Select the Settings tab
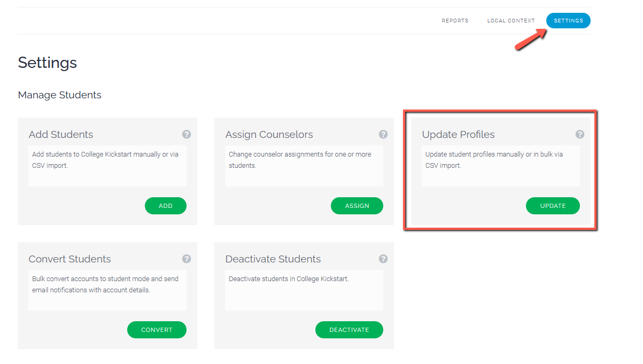 568,21
